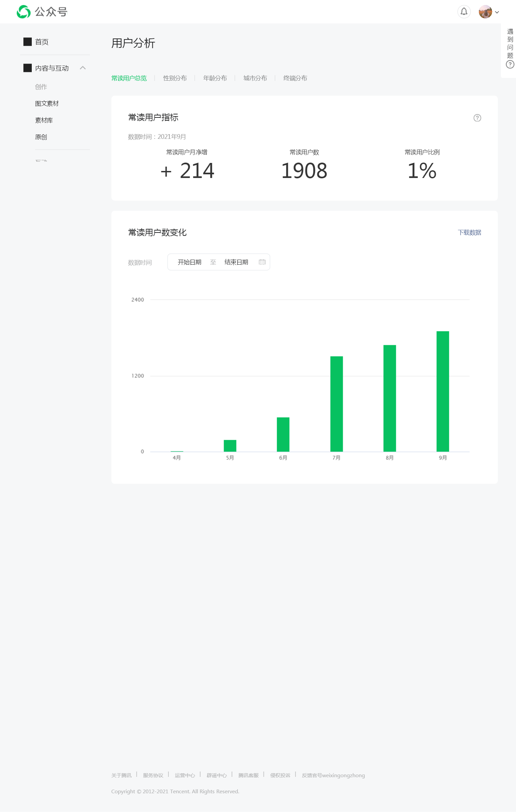
Task: Switch to the 年龄分布 tab
Action: tap(215, 78)
